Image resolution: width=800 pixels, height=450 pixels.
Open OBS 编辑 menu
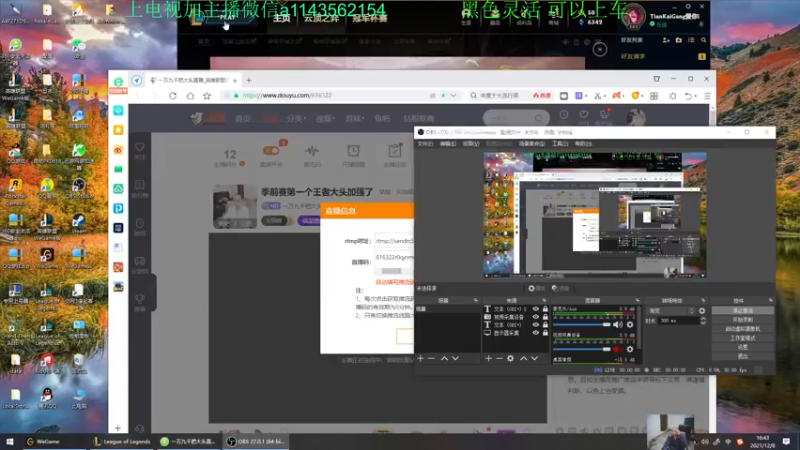click(x=447, y=144)
